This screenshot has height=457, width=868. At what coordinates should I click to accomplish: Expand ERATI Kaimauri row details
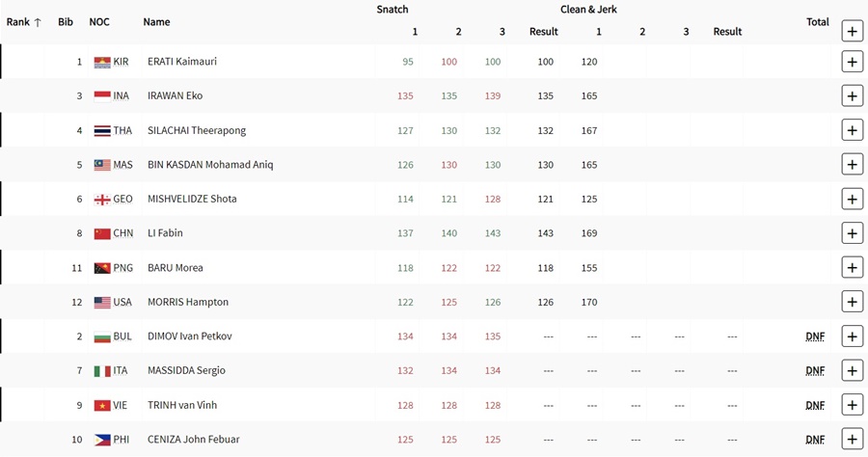click(x=852, y=62)
